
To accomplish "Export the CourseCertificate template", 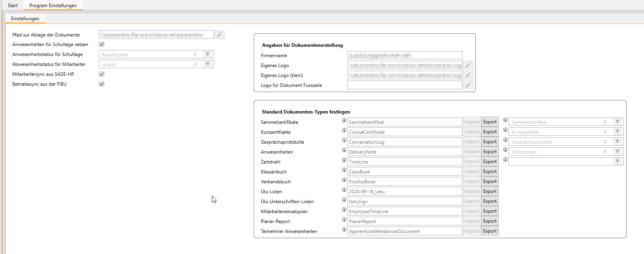I will click(490, 132).
